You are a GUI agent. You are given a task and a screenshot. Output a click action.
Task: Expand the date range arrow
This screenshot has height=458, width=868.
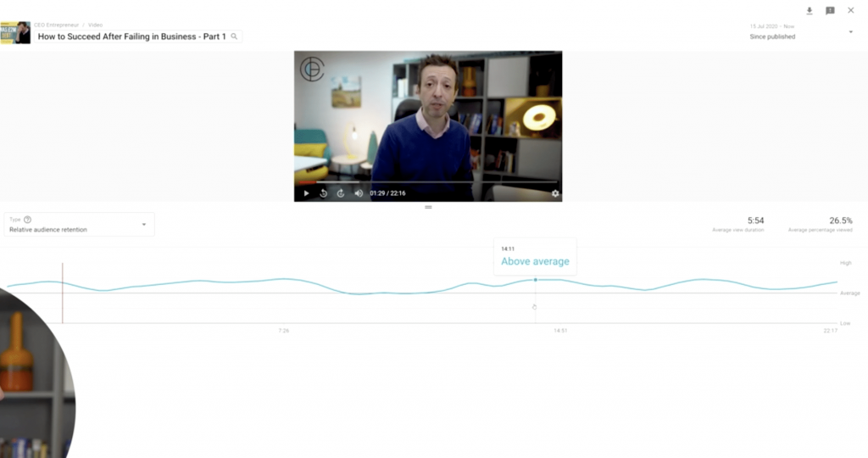pyautogui.click(x=851, y=32)
